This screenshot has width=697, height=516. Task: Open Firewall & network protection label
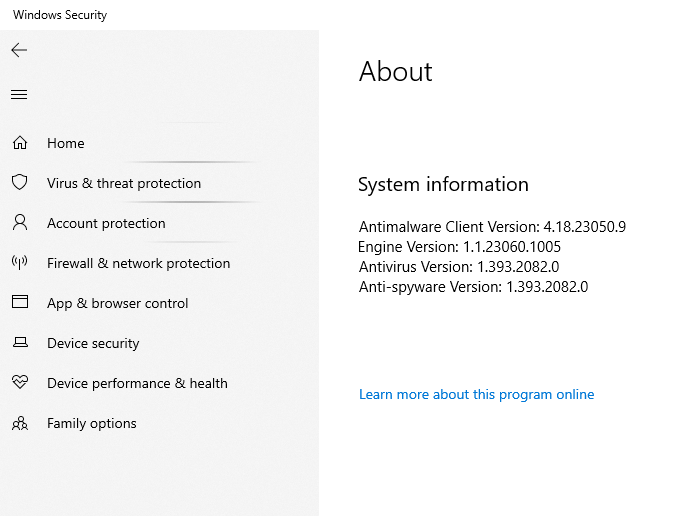pyautogui.click(x=138, y=263)
